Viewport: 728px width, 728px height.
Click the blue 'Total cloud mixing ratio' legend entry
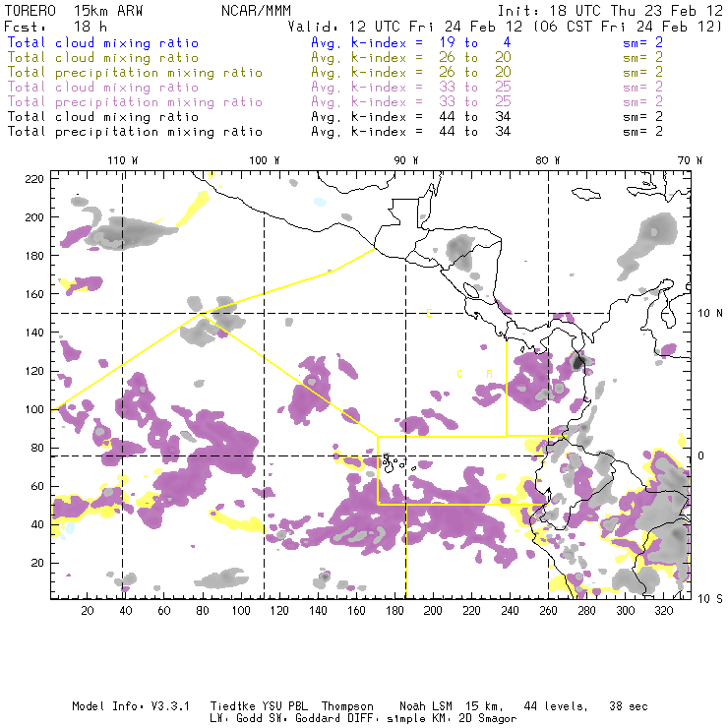(x=103, y=43)
